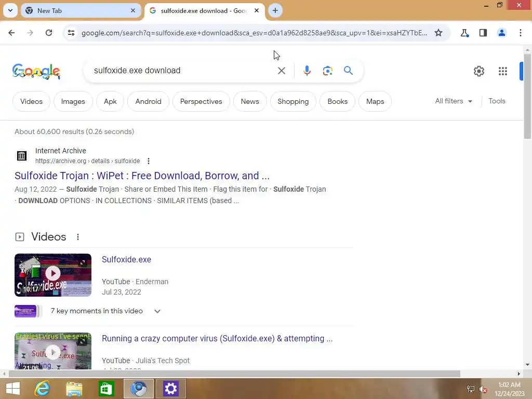Bookmark this page with the star icon
This screenshot has height=399, width=532.
[438, 33]
